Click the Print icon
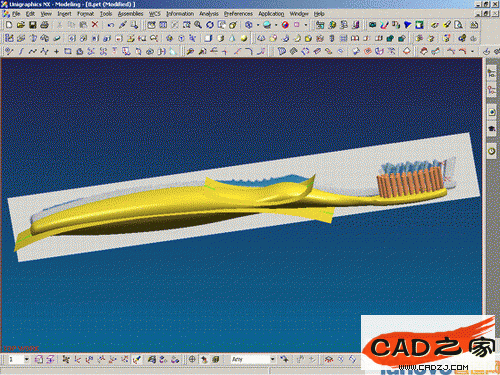 coord(44,25)
